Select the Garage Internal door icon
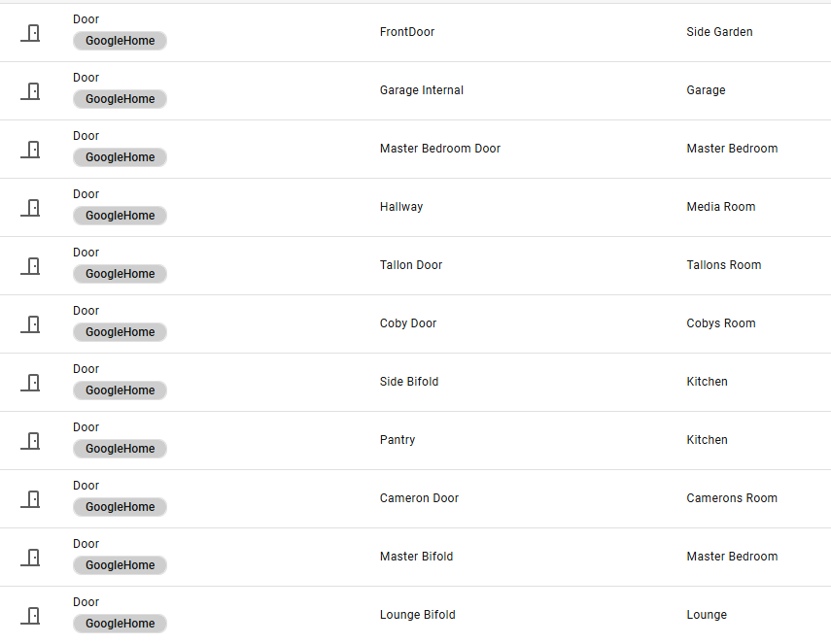 [x=31, y=91]
